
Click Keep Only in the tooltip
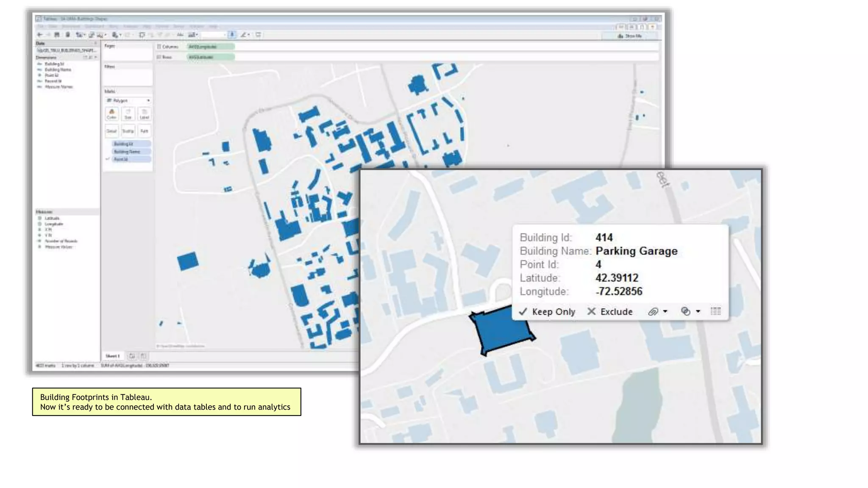(x=547, y=312)
